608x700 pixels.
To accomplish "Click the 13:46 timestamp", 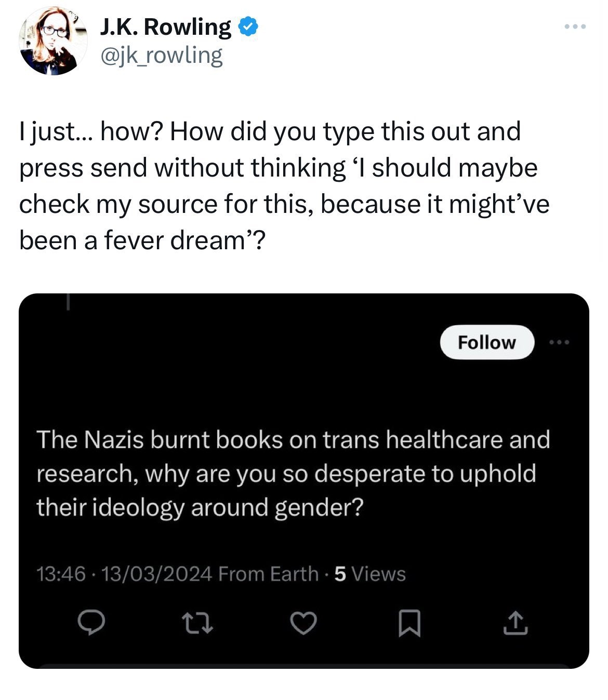I will pos(61,574).
